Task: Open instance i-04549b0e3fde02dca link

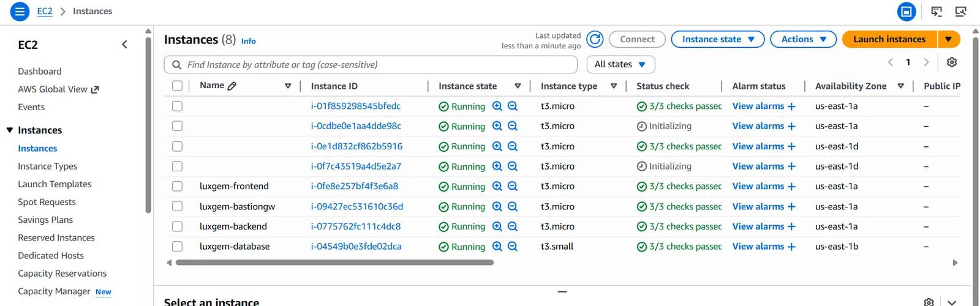Action: click(x=356, y=247)
